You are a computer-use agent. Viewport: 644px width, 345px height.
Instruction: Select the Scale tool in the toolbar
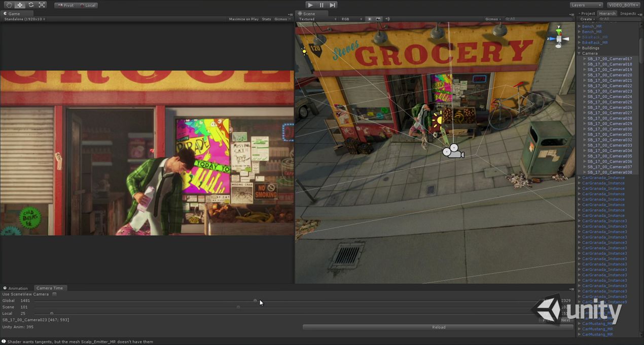[42, 5]
